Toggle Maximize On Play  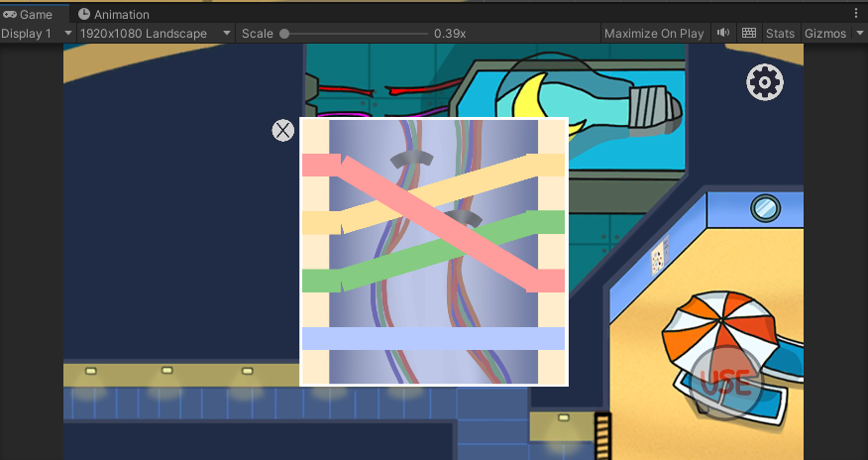point(654,34)
